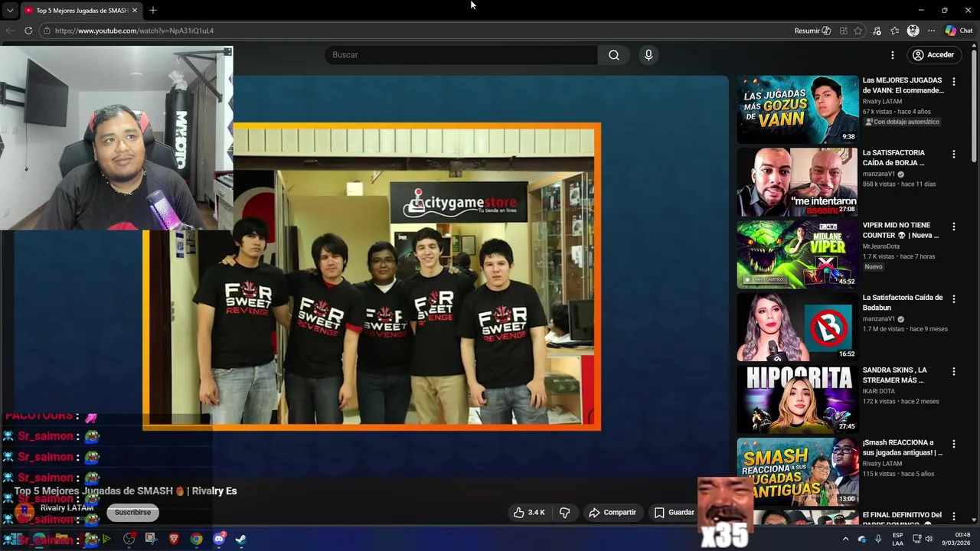Open Steam from taskbar

click(240, 539)
